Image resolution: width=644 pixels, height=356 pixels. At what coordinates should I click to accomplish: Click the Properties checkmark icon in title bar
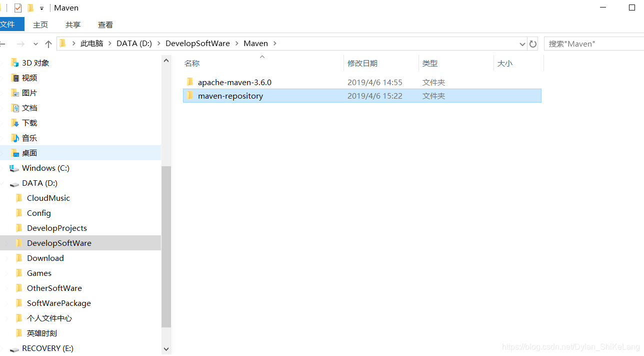click(18, 8)
